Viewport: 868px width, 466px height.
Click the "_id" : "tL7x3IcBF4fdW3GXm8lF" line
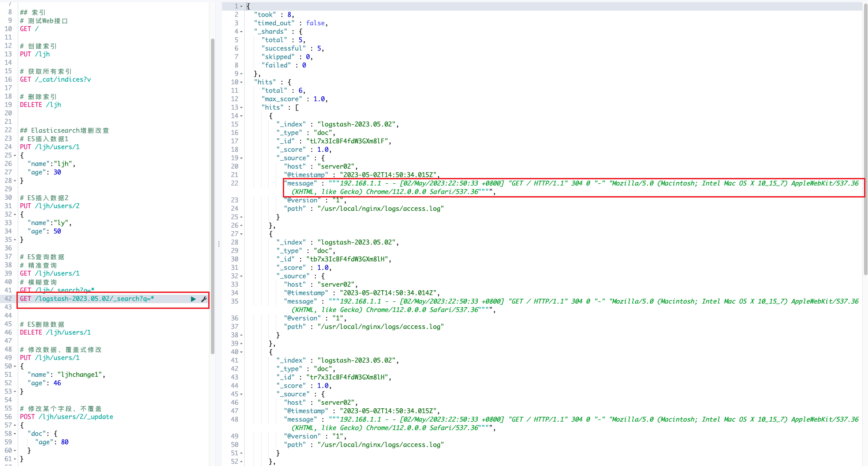coord(334,141)
